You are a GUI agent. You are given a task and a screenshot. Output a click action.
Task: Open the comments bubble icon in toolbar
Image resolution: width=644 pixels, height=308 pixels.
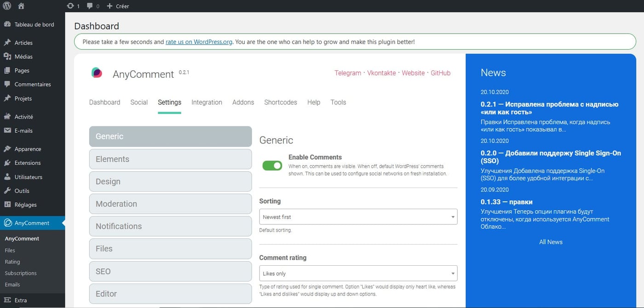click(x=90, y=6)
